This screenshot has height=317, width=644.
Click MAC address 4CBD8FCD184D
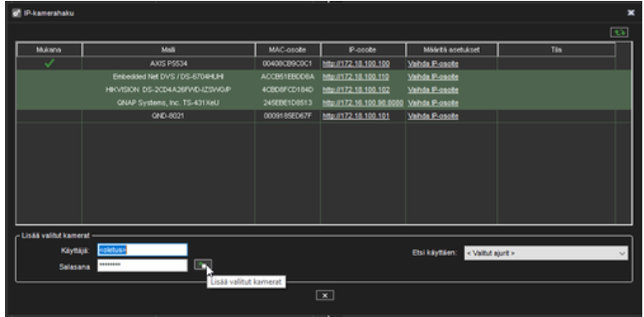tap(287, 90)
